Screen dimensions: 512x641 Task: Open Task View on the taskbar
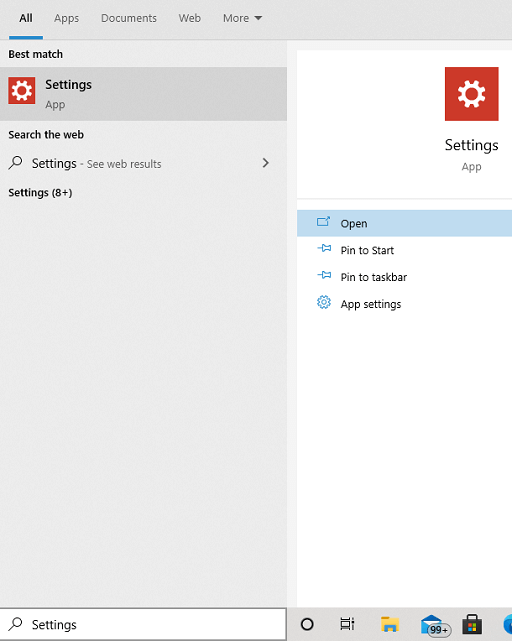click(347, 624)
